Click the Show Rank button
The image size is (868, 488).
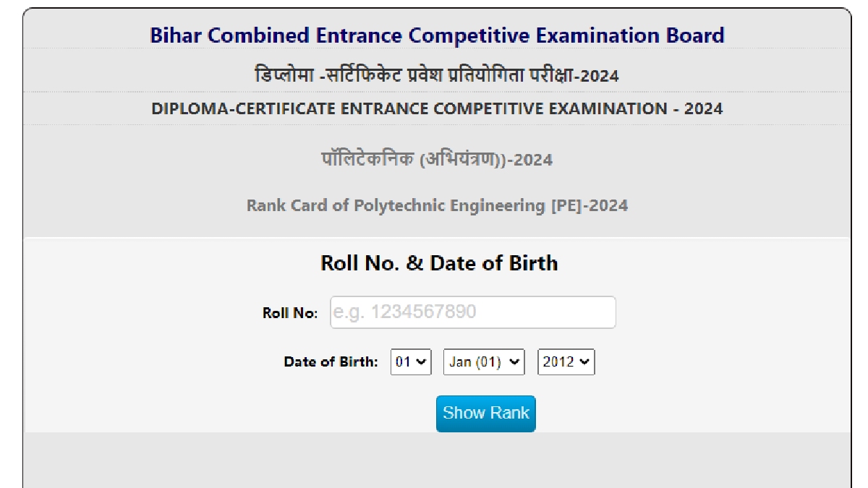tap(486, 414)
